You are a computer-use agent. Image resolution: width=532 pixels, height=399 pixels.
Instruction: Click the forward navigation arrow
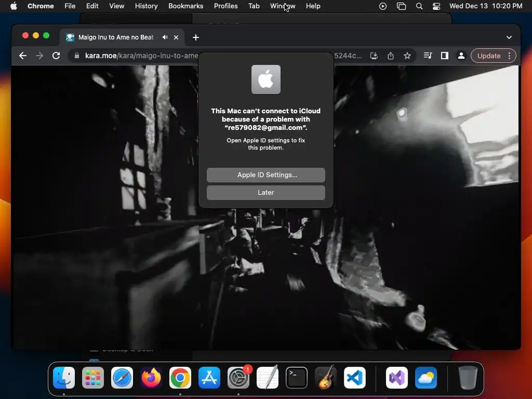click(39, 56)
